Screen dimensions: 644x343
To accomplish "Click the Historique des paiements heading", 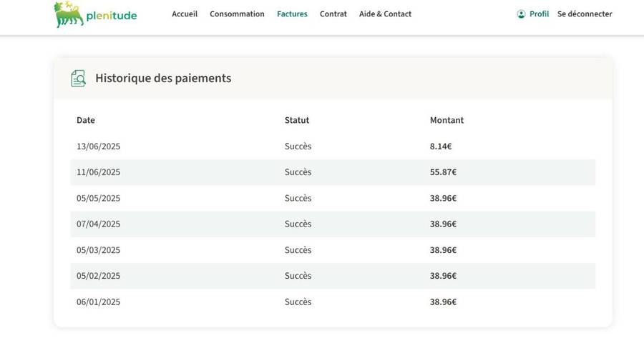I will (163, 79).
